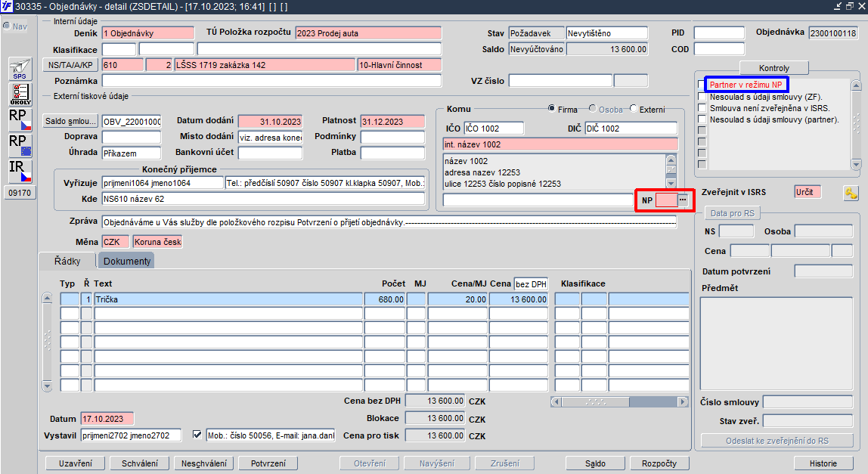Select the Externí radio button
This screenshot has width=868, height=474.
pos(633,109)
